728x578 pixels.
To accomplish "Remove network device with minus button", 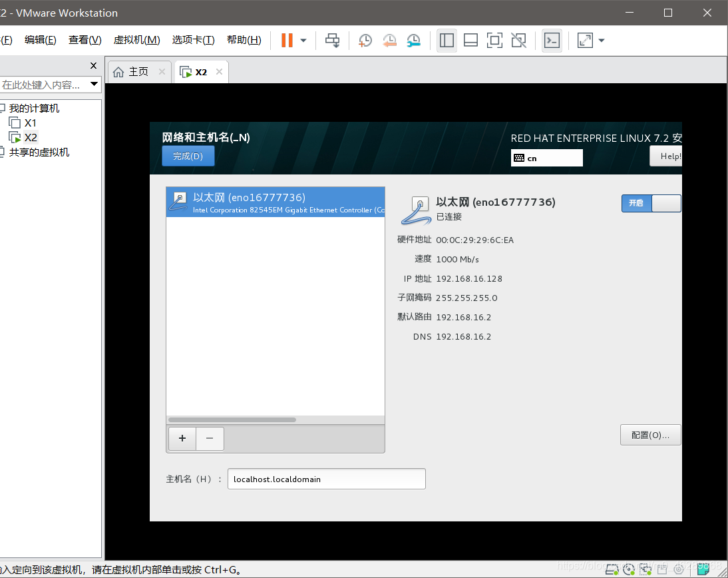I will click(x=210, y=438).
